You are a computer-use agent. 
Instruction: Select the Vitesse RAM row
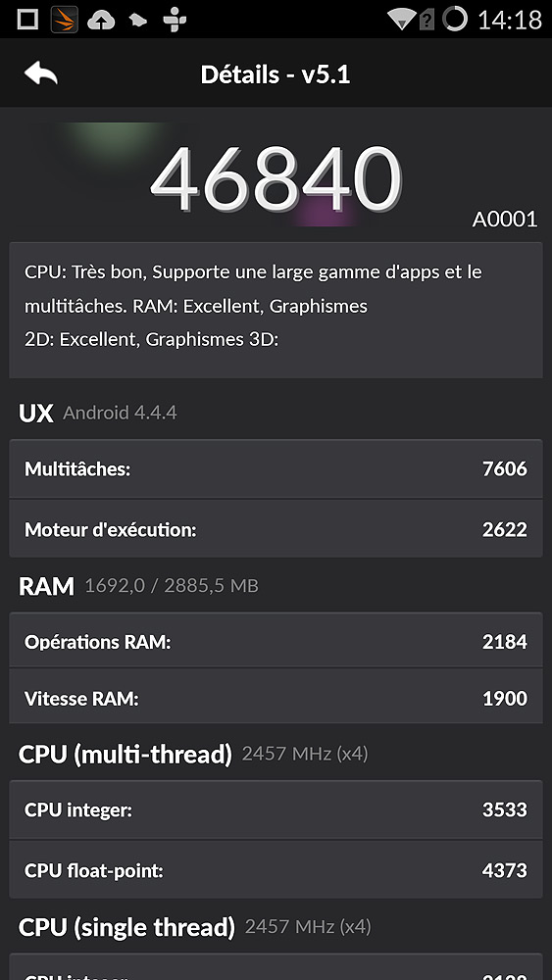[276, 697]
